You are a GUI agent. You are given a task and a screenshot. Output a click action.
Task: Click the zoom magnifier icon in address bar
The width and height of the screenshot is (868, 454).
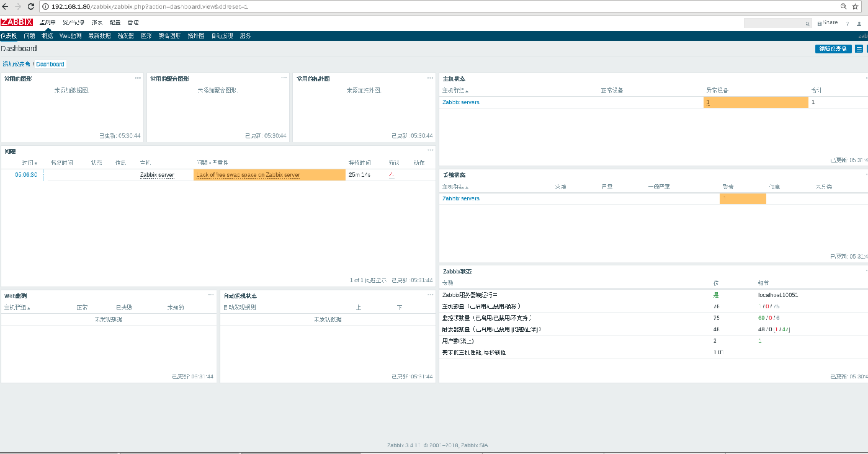[x=844, y=6]
